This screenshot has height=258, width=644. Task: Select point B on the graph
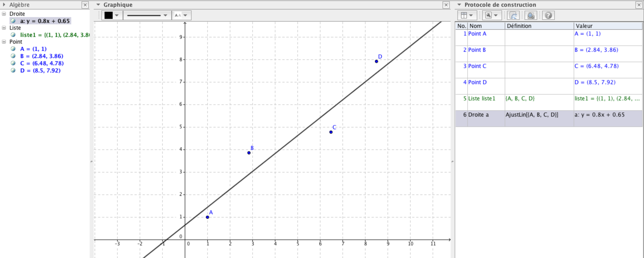[x=249, y=153]
